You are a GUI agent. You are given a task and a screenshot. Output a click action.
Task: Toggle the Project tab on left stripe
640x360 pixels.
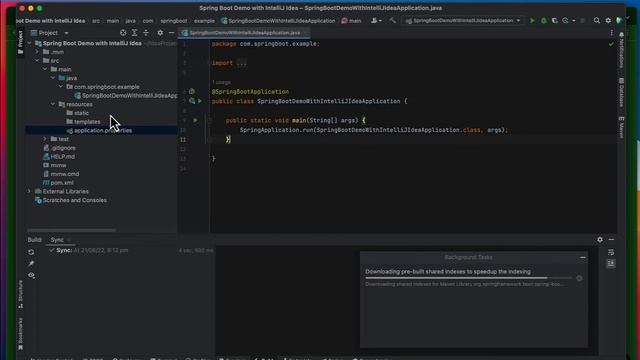pos(20,42)
